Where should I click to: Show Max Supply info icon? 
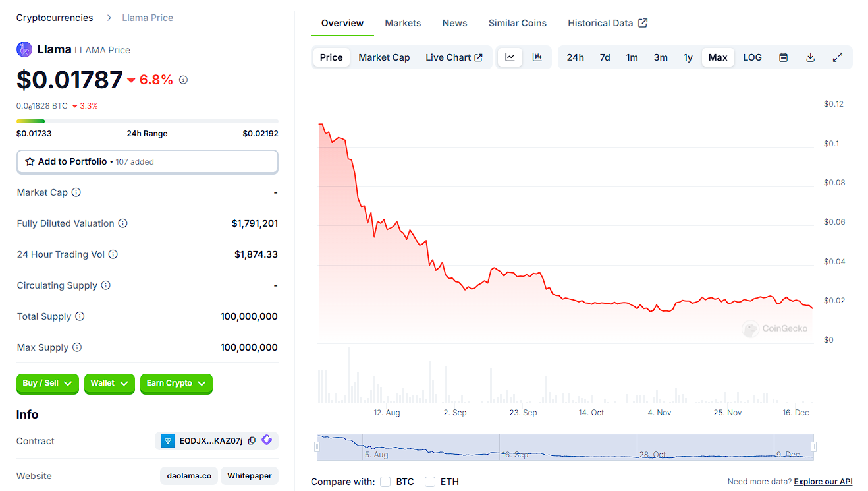(77, 347)
